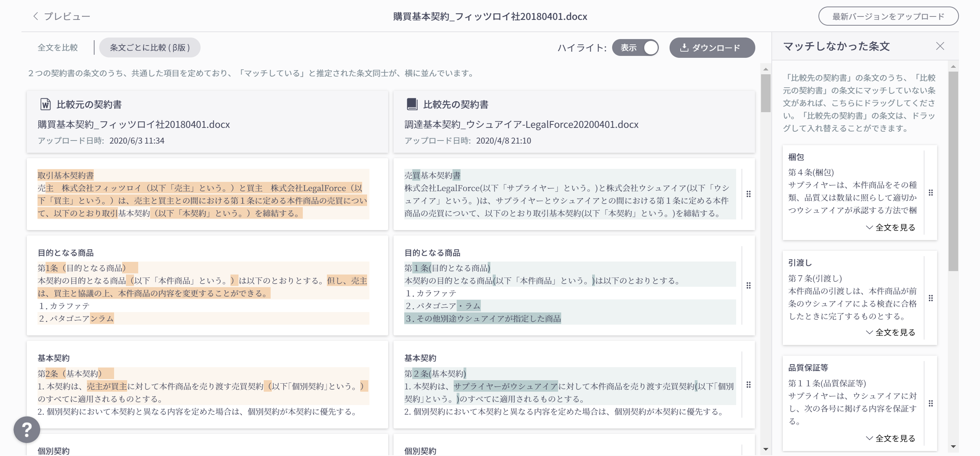The image size is (980, 456).
Task: Grab the drag handle of 梱包 card
Action: [931, 193]
